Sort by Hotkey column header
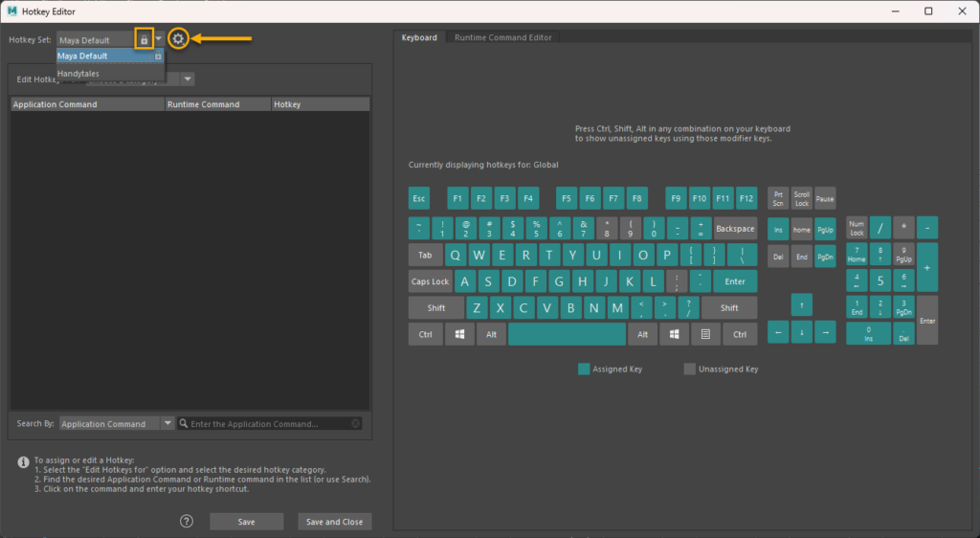The height and width of the screenshot is (538, 980). click(321, 104)
